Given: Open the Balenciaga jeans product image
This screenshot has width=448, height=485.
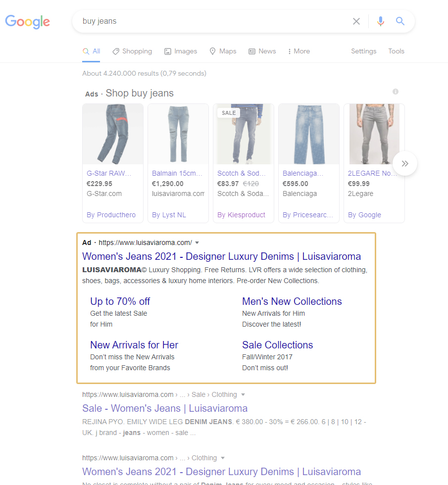Looking at the screenshot, I should [309, 134].
